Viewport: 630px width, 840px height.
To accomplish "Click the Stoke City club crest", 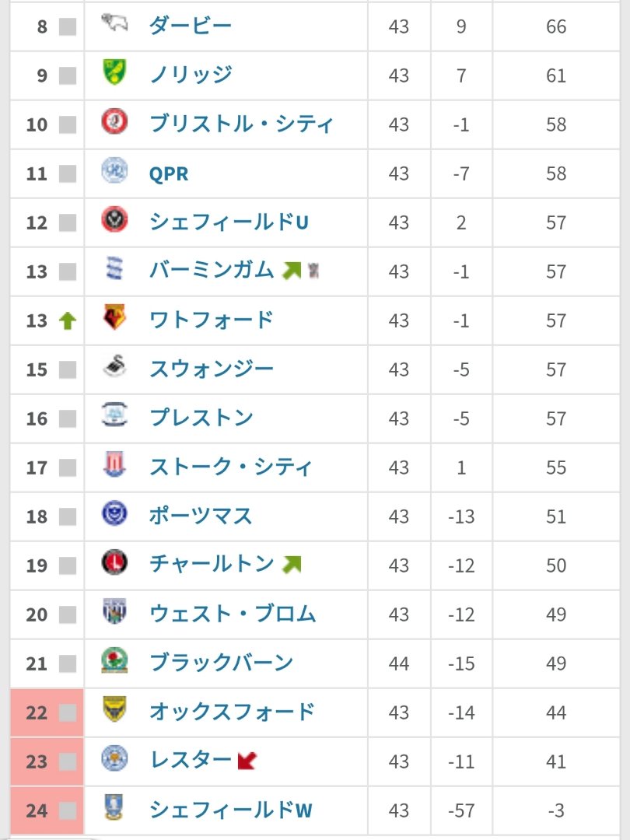I will (x=114, y=466).
